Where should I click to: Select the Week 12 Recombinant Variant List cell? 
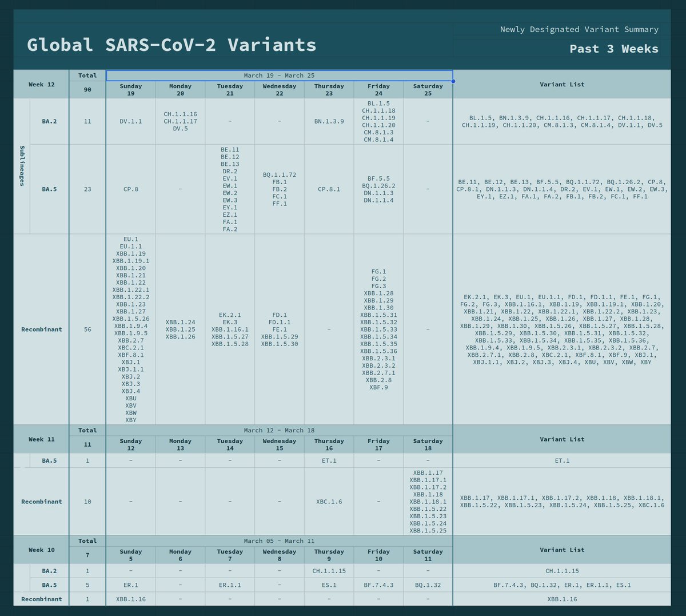[562, 329]
